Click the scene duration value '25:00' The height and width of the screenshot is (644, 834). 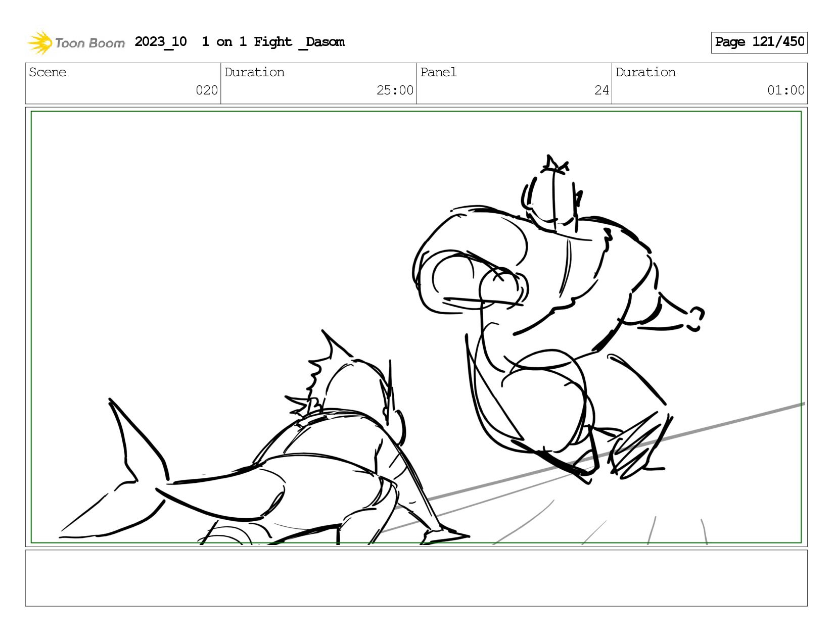(x=395, y=90)
